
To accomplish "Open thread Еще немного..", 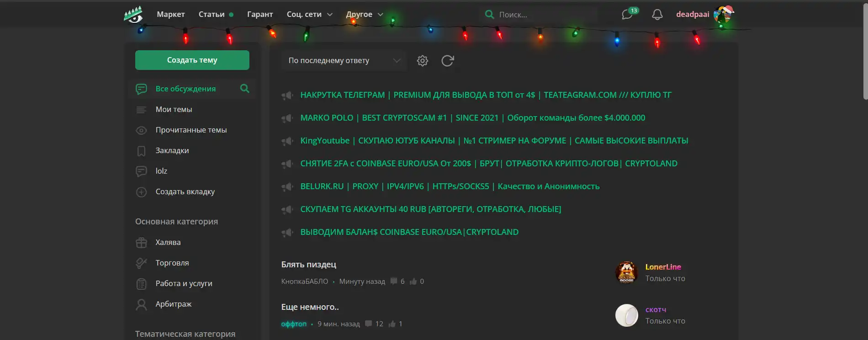I will [310, 307].
